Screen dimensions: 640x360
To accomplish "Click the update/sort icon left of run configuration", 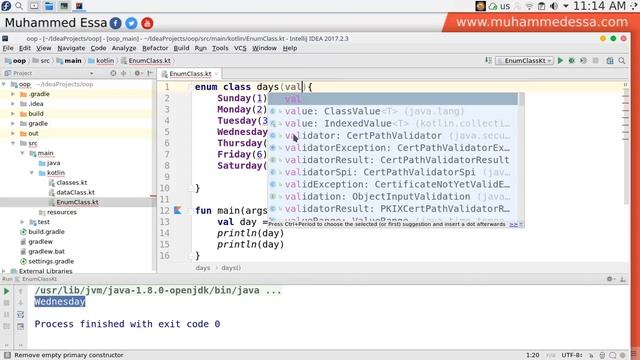I will [x=488, y=60].
